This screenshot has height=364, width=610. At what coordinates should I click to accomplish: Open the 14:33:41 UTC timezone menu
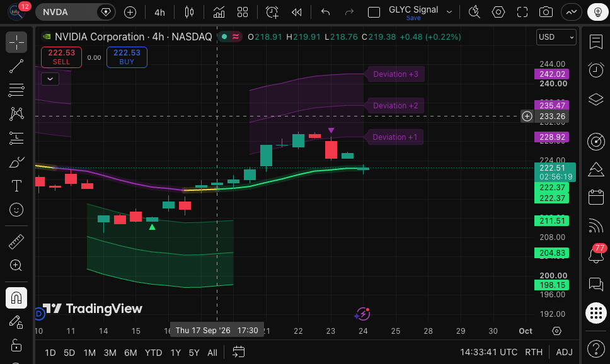(x=488, y=352)
